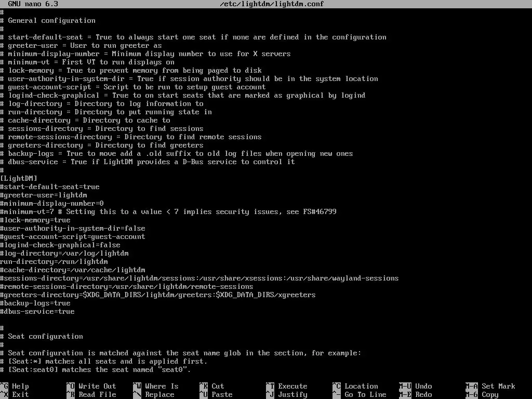
Task: Click the '# greeter-user = User to run' comment
Action: [81, 46]
